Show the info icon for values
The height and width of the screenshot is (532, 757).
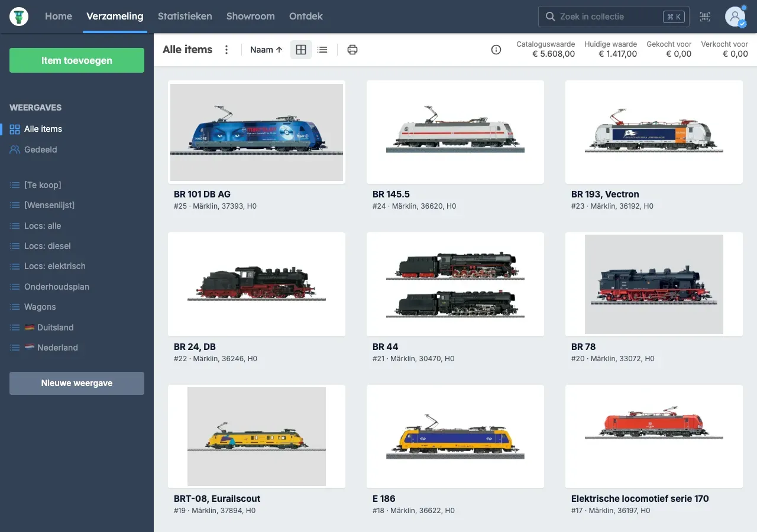[x=496, y=50]
